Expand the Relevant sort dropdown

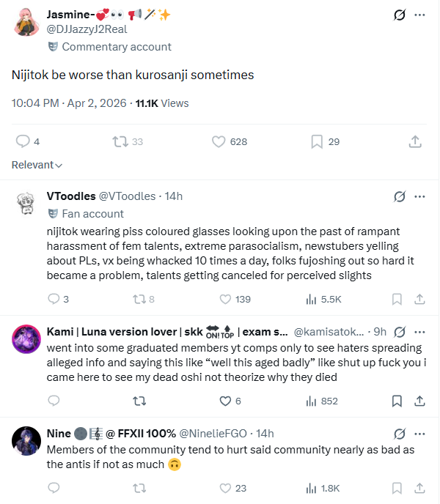click(37, 165)
